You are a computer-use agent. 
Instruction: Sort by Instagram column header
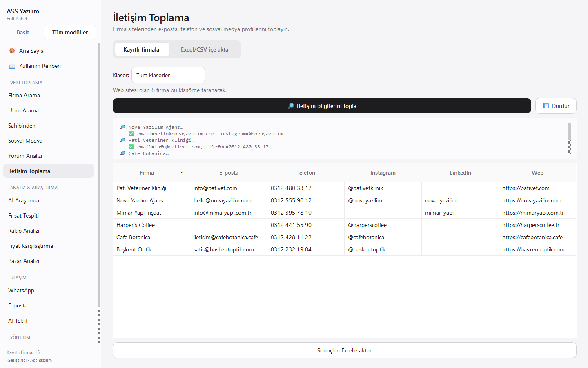(383, 173)
